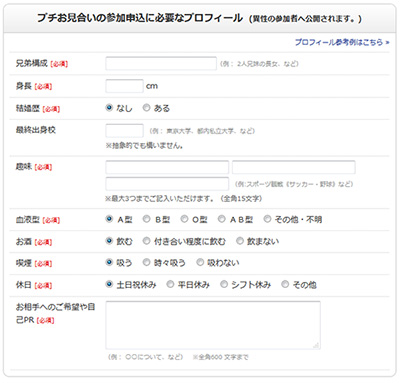Image resolution: width=400 pixels, height=383 pixels.
Task: Click the 最大3つまでご記入いただけます note
Action: point(184,199)
